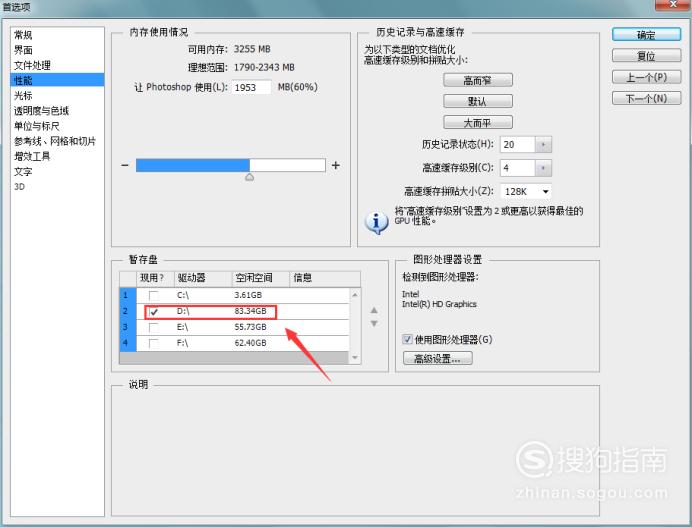Click the 历史记录状态 value field
Viewport: 692px width, 527px height.
pyautogui.click(x=518, y=144)
